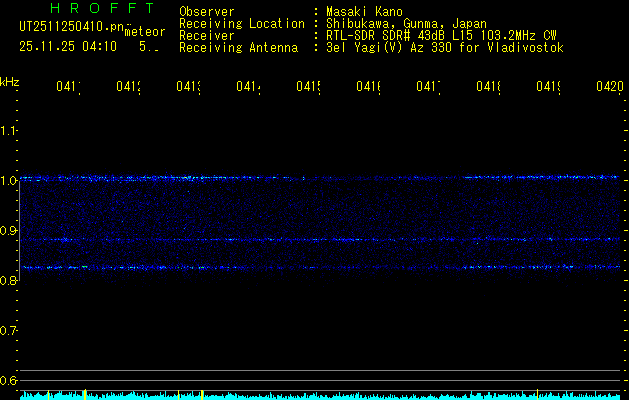Screen dimensions: 629x400
Task: Click the 0419 time marker
Action: point(549,86)
